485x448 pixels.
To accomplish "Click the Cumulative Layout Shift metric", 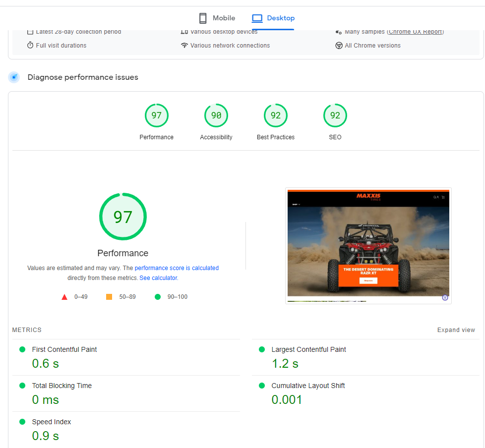I will point(308,386).
